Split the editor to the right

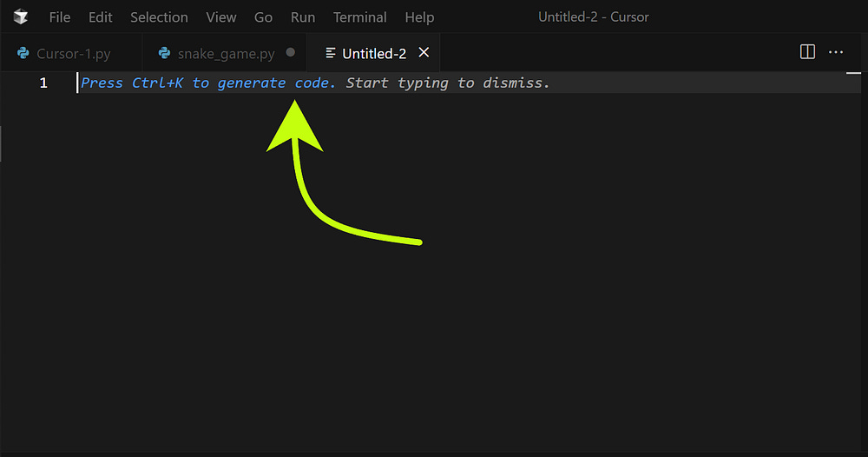pos(807,52)
